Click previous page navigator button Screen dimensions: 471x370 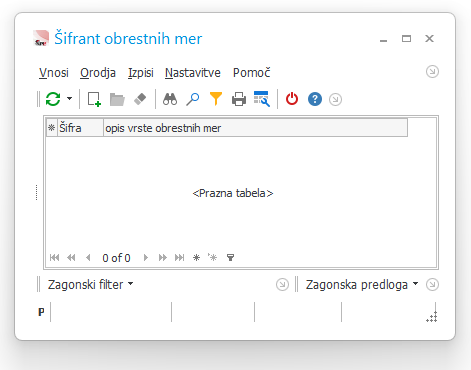pos(71,257)
